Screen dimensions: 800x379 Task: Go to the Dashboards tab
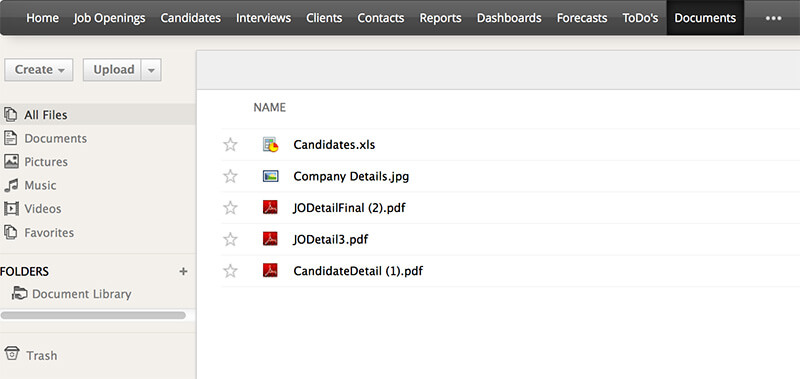(509, 18)
